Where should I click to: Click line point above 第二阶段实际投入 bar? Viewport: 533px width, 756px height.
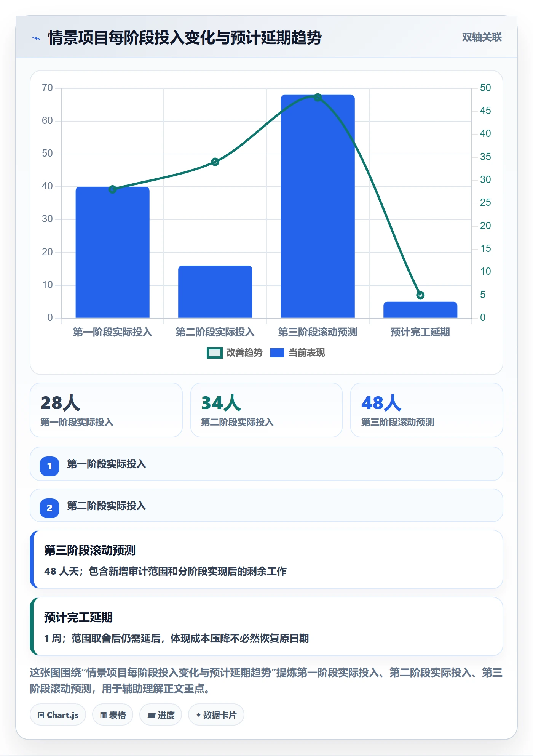[x=215, y=162]
